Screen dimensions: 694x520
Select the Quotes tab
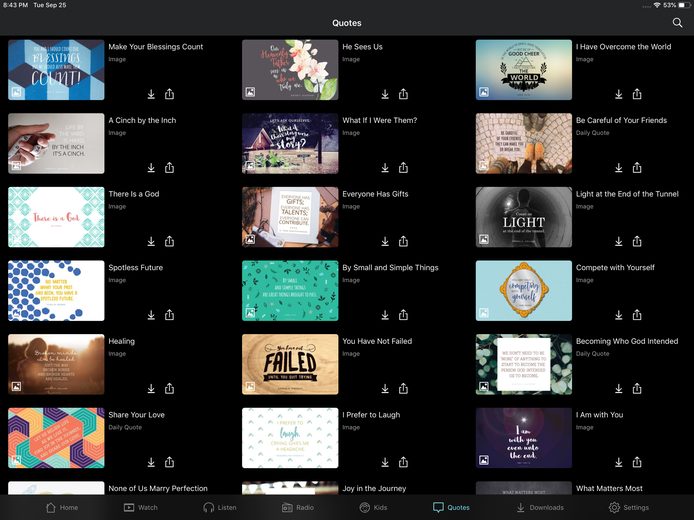coord(451,507)
